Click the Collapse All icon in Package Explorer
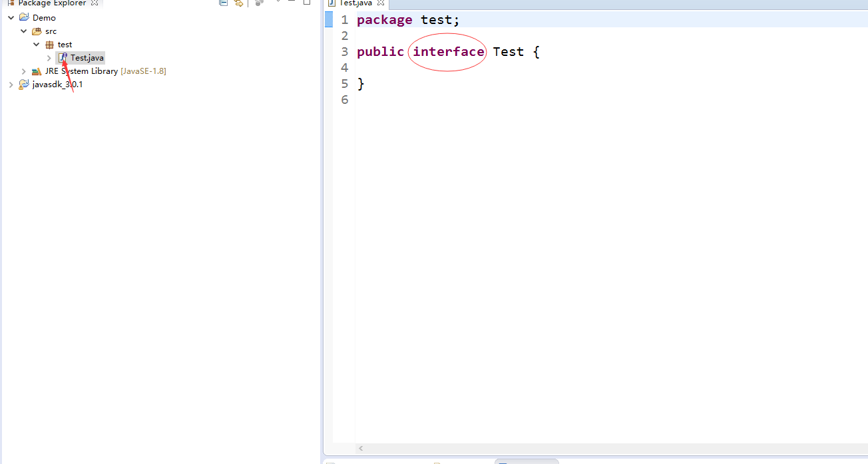868x464 pixels. coord(224,3)
